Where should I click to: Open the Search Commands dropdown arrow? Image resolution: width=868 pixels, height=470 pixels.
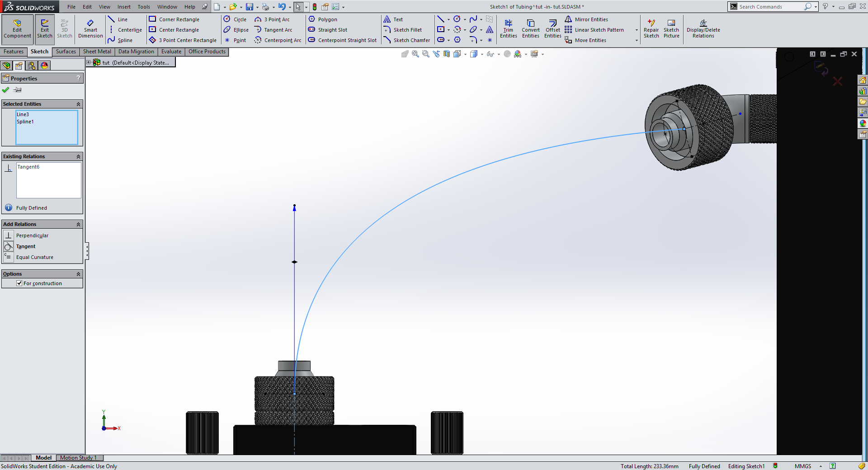(x=816, y=7)
